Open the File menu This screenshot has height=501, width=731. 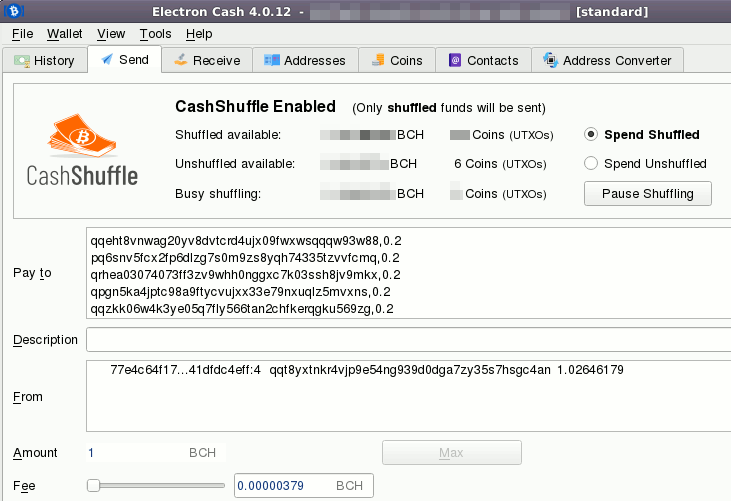(22, 34)
